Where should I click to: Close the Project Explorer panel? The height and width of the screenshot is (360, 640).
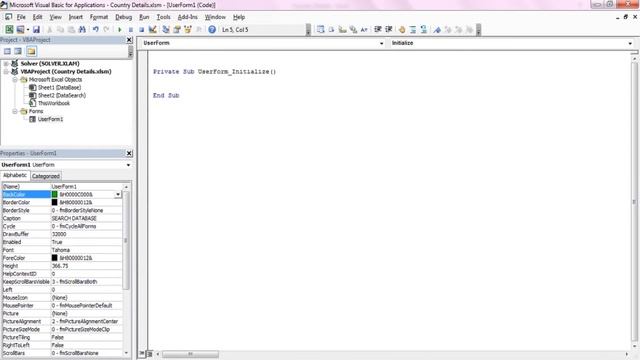[129, 40]
